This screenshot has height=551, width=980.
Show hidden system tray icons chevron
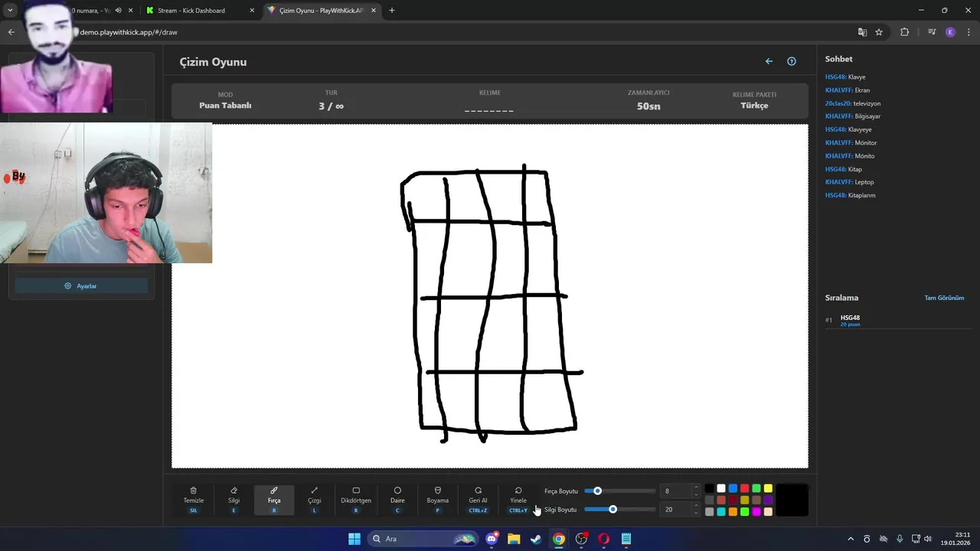pyautogui.click(x=850, y=539)
